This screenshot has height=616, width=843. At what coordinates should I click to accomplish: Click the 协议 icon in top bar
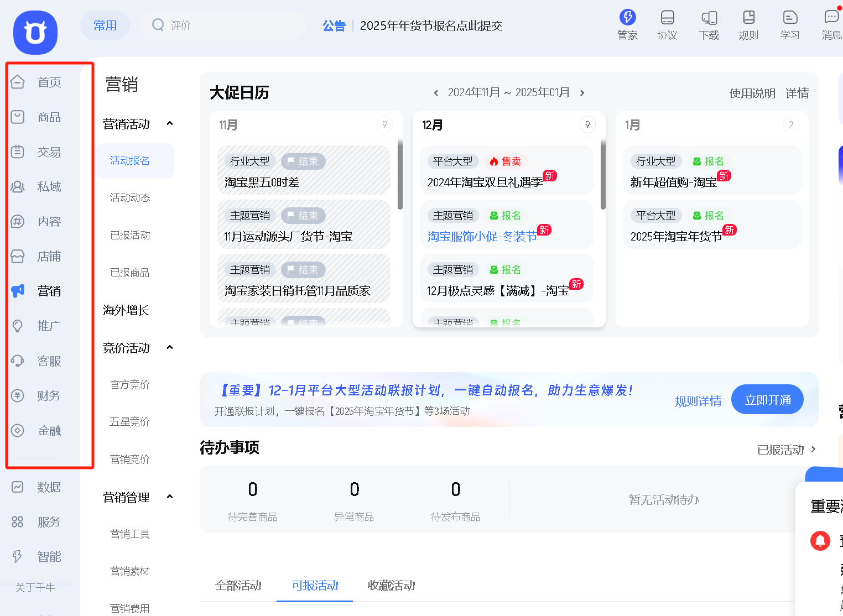pos(668,17)
